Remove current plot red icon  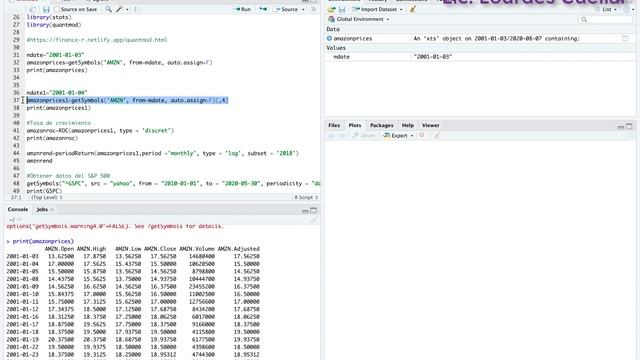pos(422,135)
